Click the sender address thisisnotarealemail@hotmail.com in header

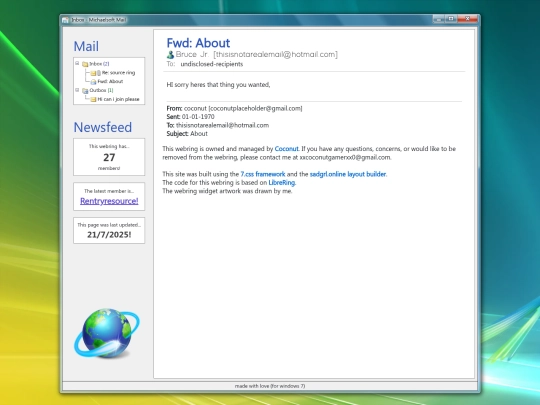276,54
